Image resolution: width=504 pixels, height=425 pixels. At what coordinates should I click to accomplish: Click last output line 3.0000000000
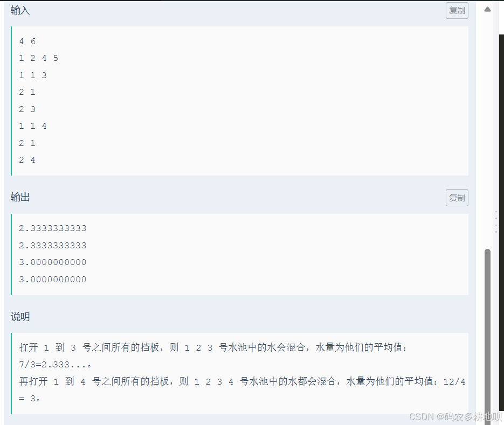click(x=53, y=280)
